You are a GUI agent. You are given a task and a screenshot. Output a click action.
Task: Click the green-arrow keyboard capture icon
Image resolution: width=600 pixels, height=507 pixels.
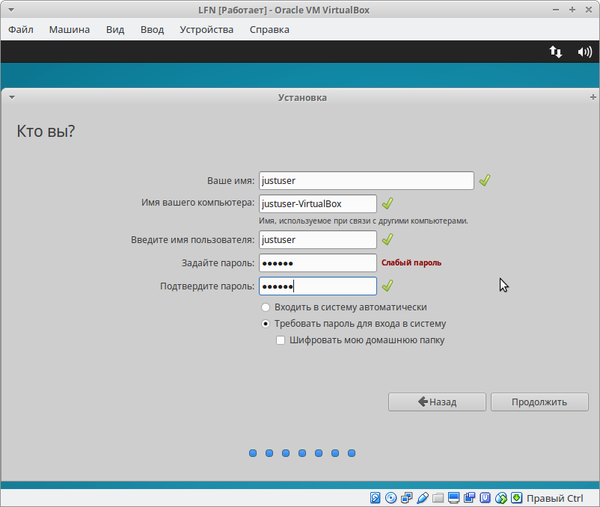(515, 497)
